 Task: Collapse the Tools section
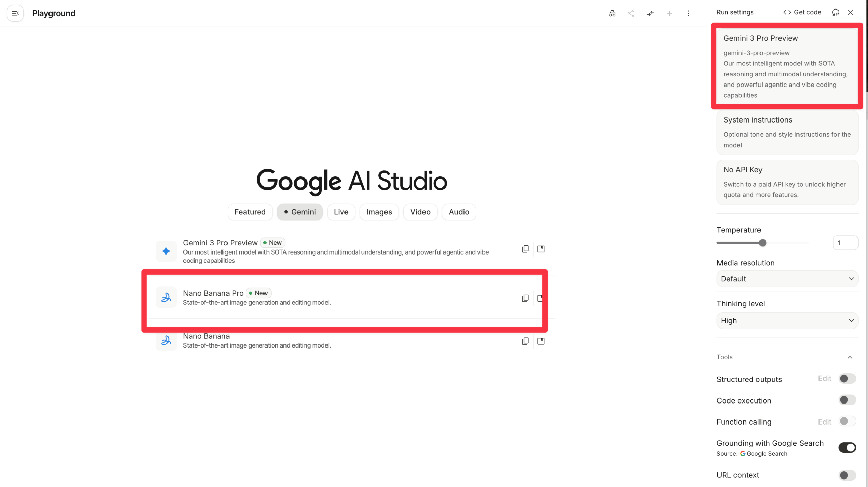850,357
